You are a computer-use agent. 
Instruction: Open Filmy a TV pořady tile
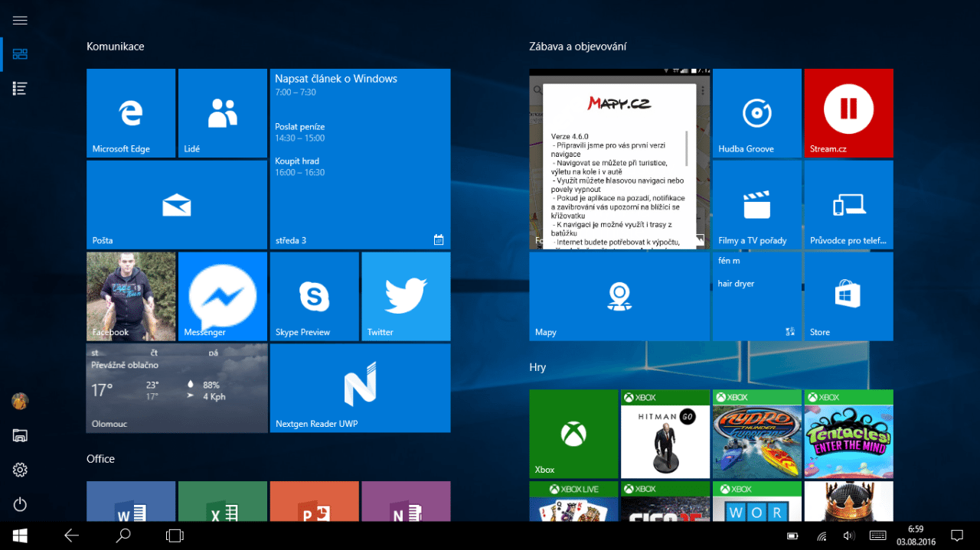[757, 205]
